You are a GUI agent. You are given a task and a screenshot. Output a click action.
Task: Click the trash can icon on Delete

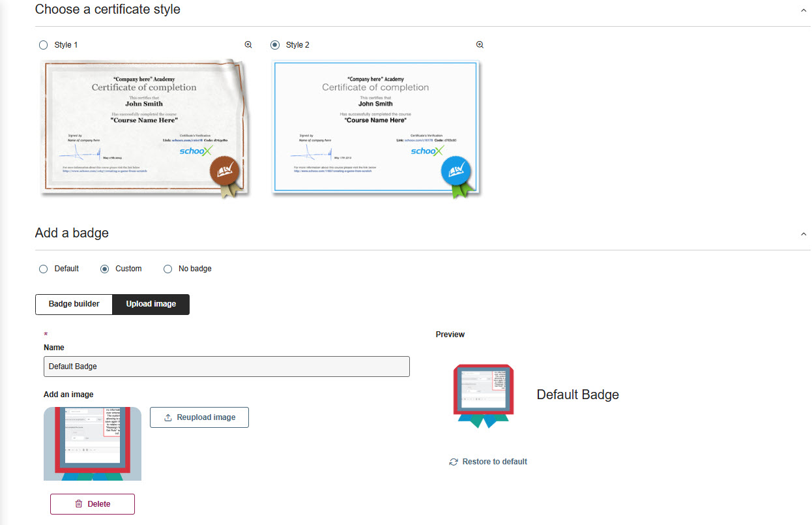coord(79,504)
